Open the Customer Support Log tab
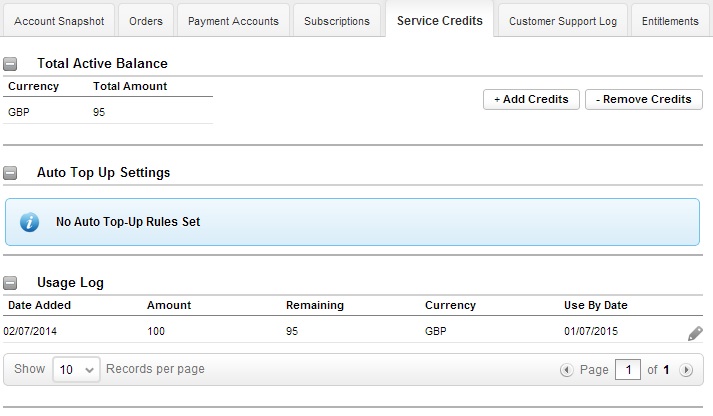Viewport: 713px width, 416px height. [x=563, y=21]
